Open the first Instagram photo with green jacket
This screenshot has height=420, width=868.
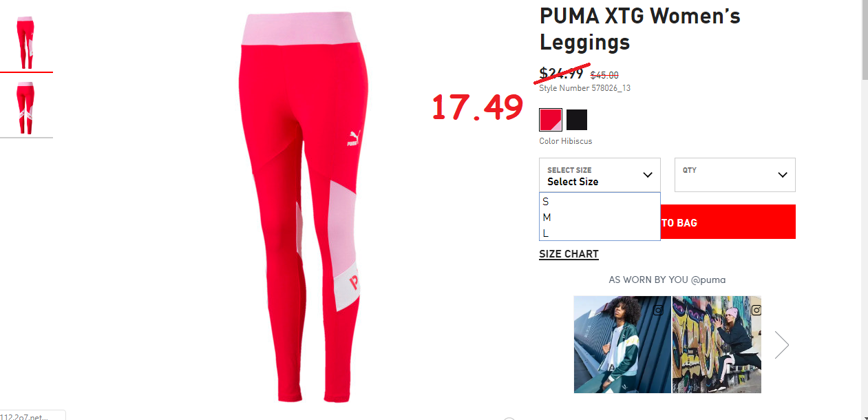tap(622, 344)
